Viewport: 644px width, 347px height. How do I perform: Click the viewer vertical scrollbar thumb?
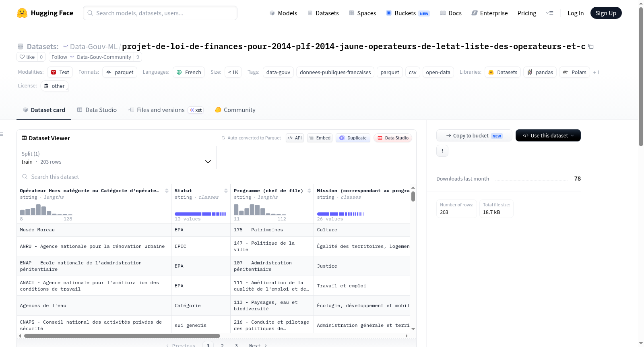(413, 196)
